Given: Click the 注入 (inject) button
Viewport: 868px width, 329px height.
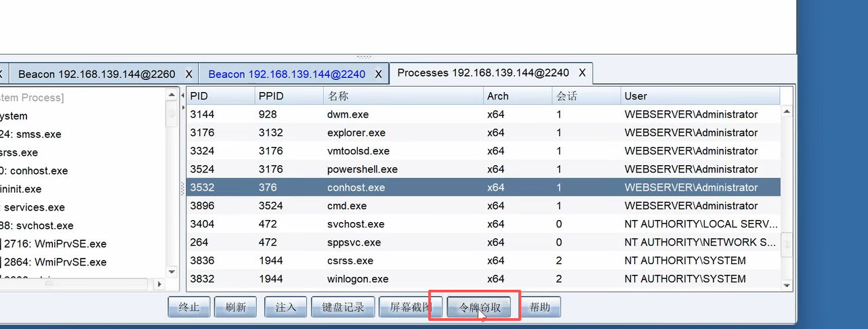Looking at the screenshot, I should [286, 307].
